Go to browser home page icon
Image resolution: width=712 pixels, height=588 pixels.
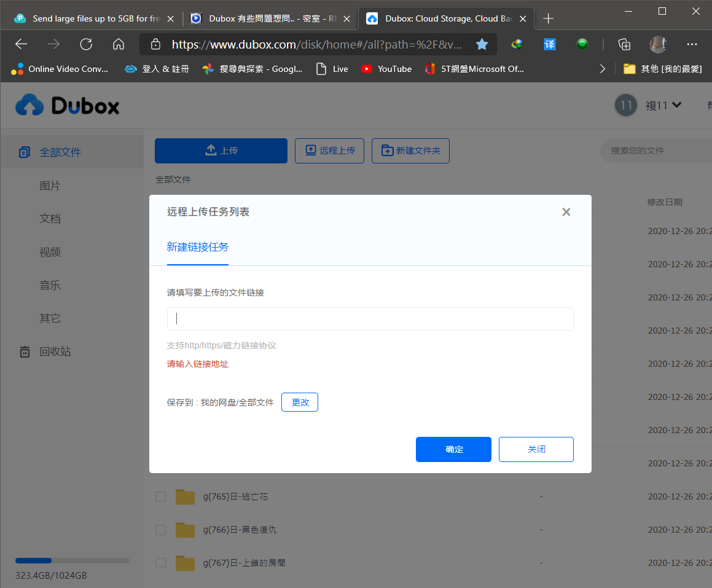point(119,44)
